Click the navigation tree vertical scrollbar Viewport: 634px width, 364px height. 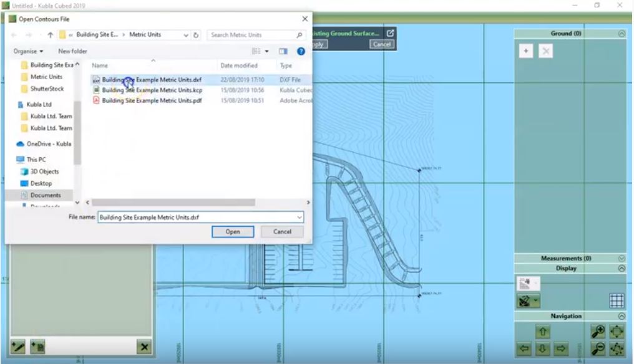pos(77,133)
